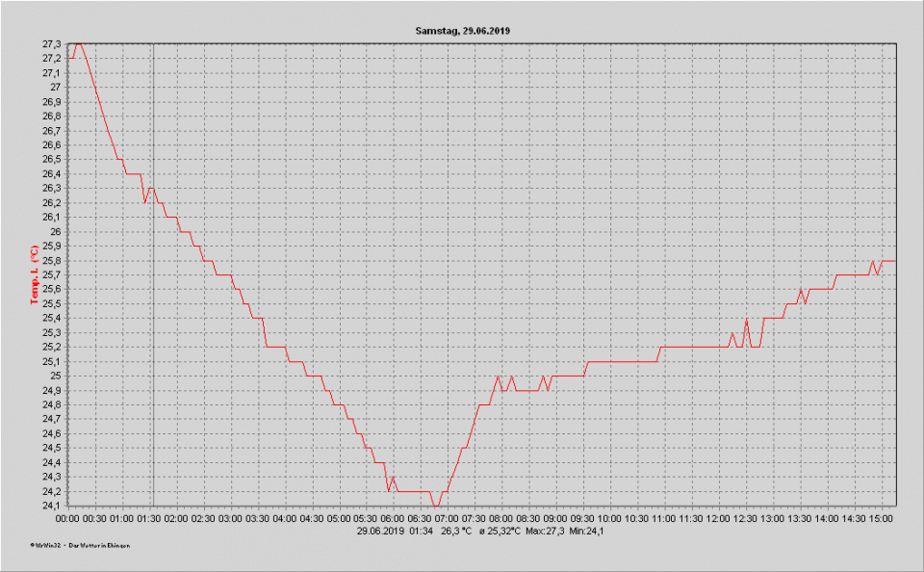Click the 15:00 label on the time axis
This screenshot has width=924, height=572.
tap(882, 518)
